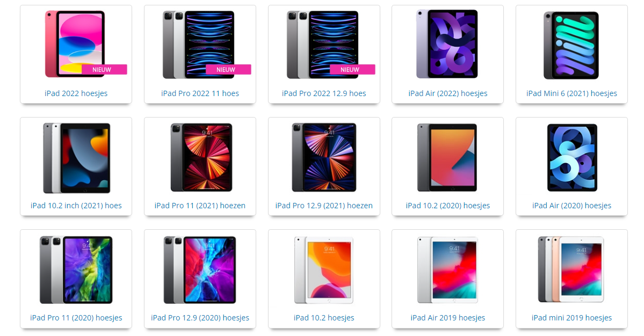This screenshot has width=644, height=336.
Task: Open the iPad Pro 2022 11 hoes link
Action: (200, 93)
